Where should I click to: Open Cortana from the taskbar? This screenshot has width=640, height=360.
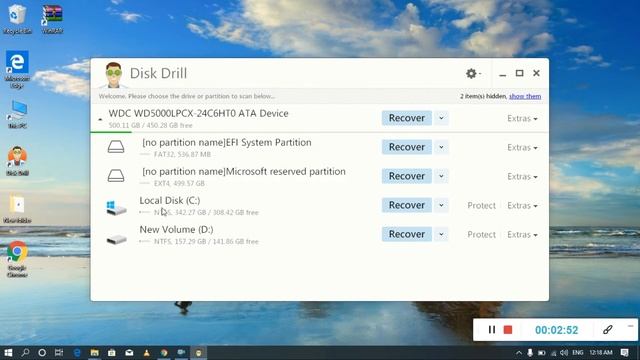pos(42,353)
